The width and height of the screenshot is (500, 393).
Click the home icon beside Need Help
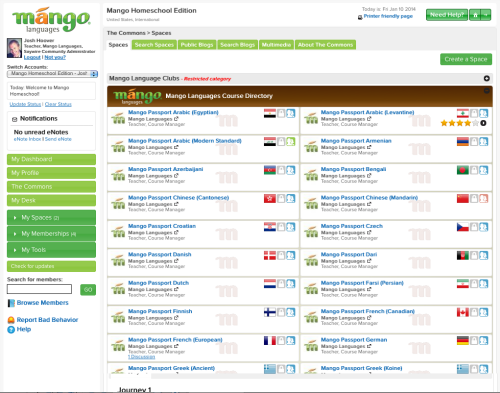tap(475, 15)
